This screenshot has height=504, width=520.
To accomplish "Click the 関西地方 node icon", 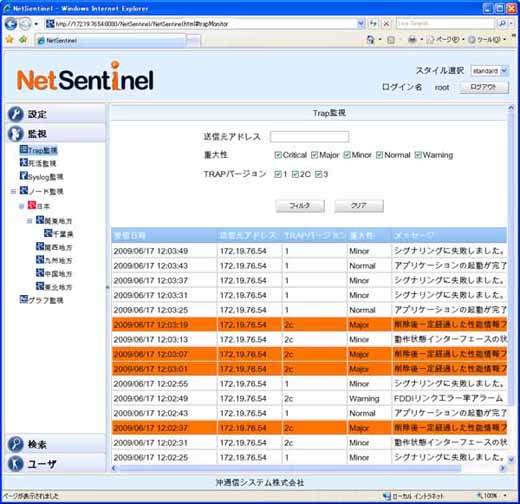I will (40, 246).
